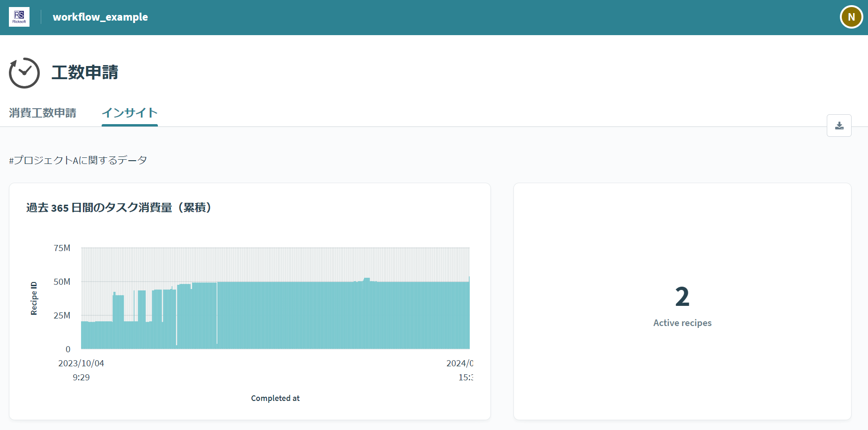Click the 25M y-axis label
868x430 pixels.
pos(62,315)
